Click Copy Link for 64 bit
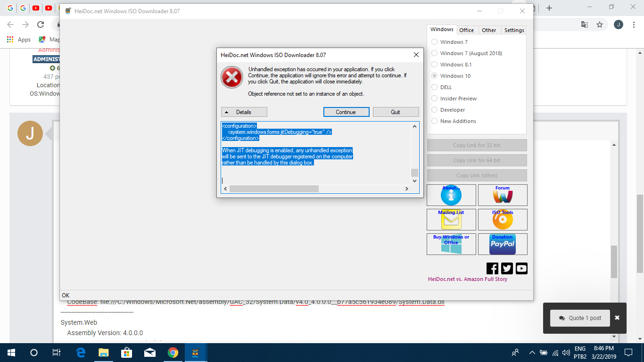The image size is (644, 362). [x=477, y=160]
